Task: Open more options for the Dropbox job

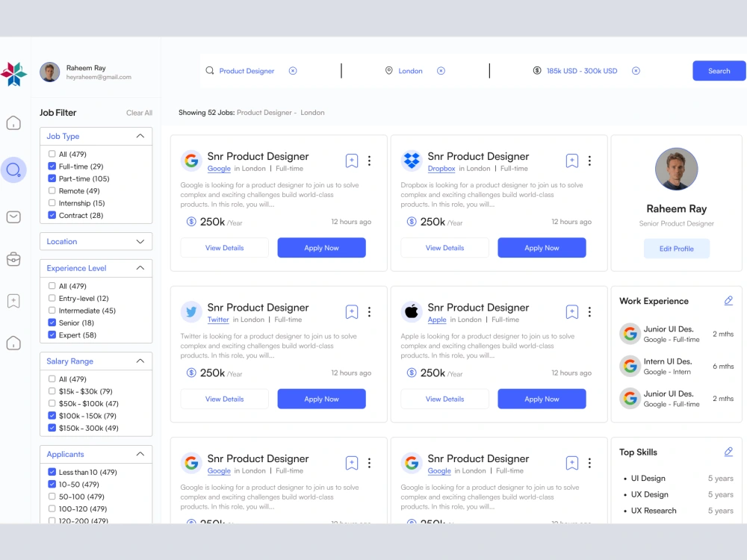Action: (590, 161)
